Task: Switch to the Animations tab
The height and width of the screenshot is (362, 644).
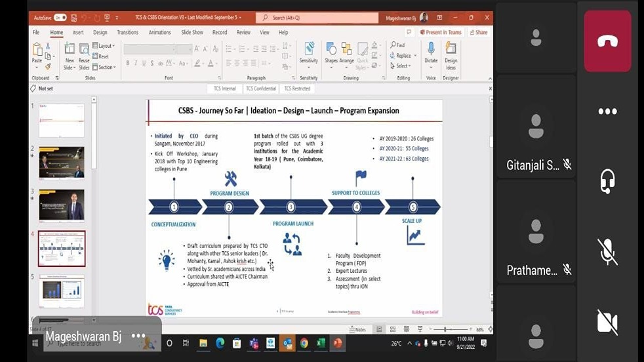Action: tap(160, 32)
